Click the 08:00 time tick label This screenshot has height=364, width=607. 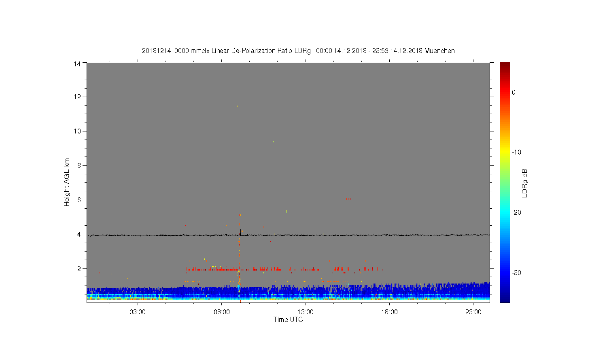coord(222,312)
